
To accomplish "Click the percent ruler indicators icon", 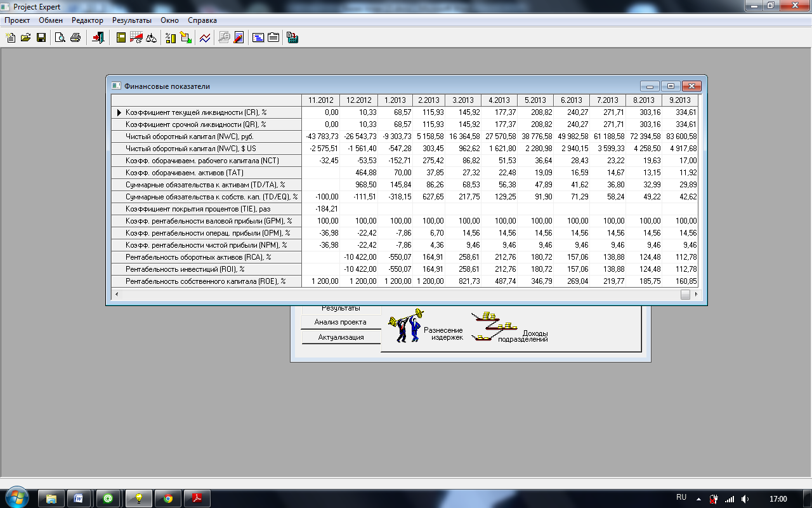I will (x=170, y=37).
